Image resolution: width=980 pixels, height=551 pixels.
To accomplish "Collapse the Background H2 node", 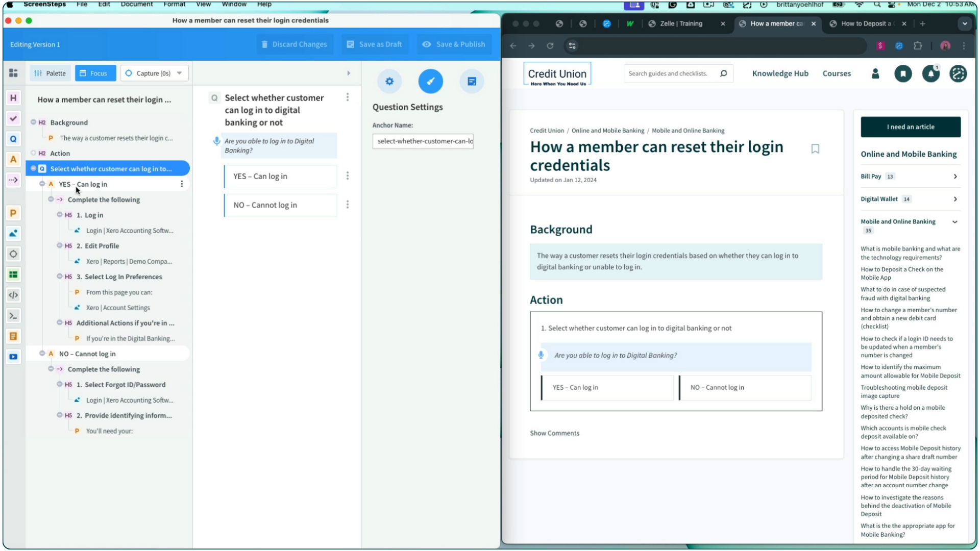I will (33, 122).
